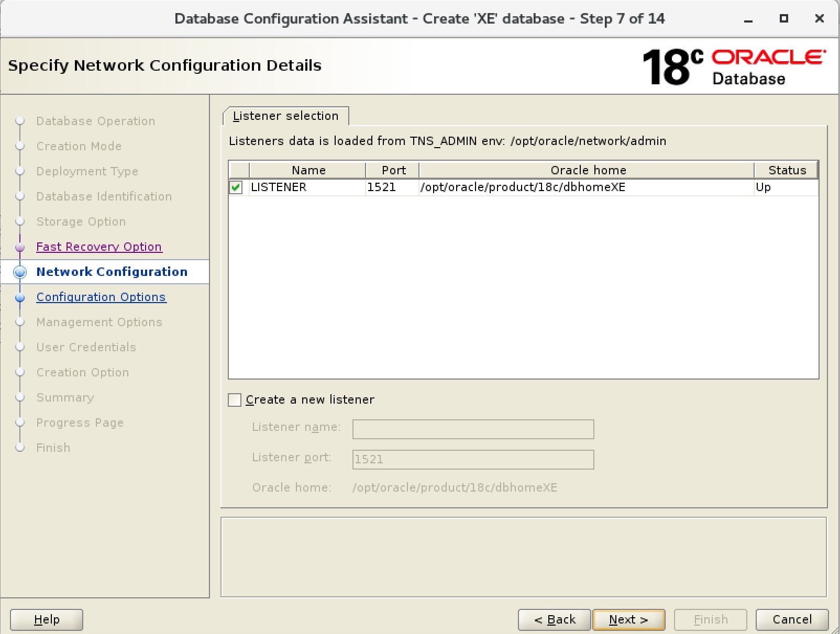Image resolution: width=840 pixels, height=634 pixels.
Task: Switch to the Listener selection tab
Action: pos(286,116)
